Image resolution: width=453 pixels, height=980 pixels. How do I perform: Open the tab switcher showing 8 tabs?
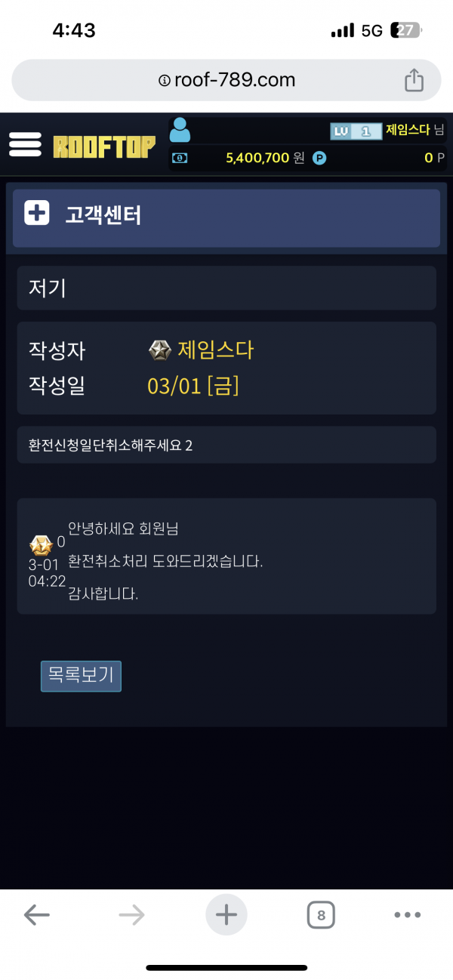(x=321, y=915)
